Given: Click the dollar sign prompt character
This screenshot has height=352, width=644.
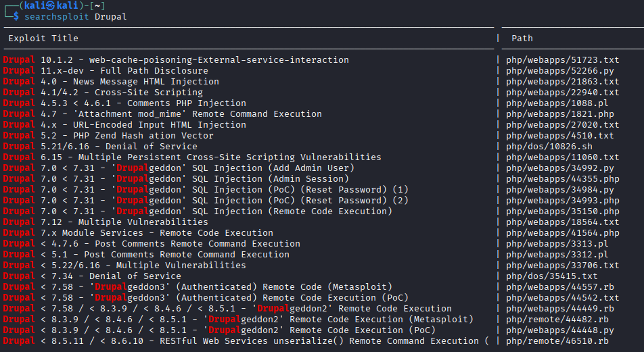Looking at the screenshot, I should pyautogui.click(x=16, y=16).
